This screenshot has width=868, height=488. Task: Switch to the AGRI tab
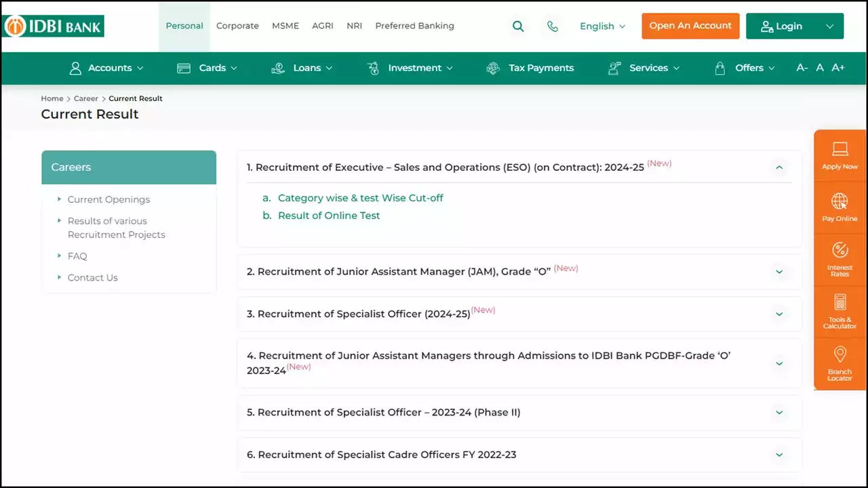tap(323, 26)
